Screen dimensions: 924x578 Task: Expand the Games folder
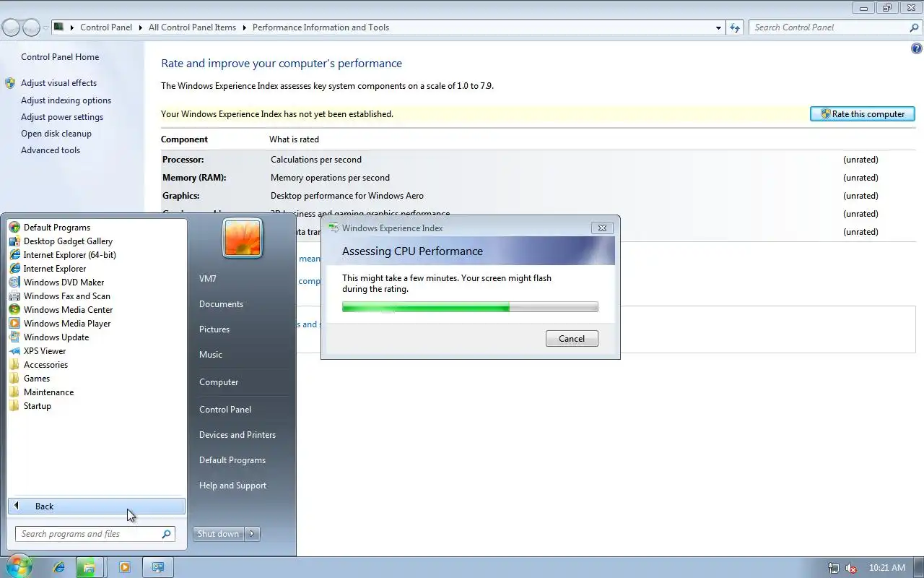point(37,379)
